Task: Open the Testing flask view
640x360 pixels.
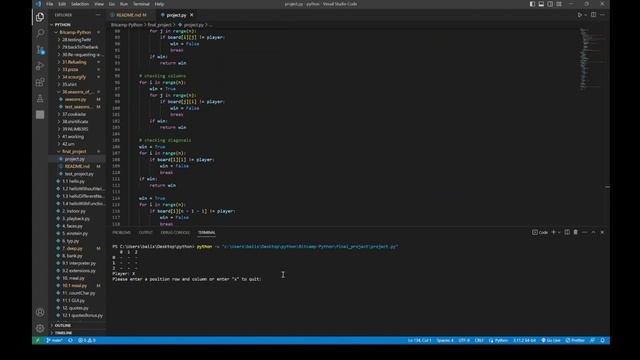Action: coord(40,98)
